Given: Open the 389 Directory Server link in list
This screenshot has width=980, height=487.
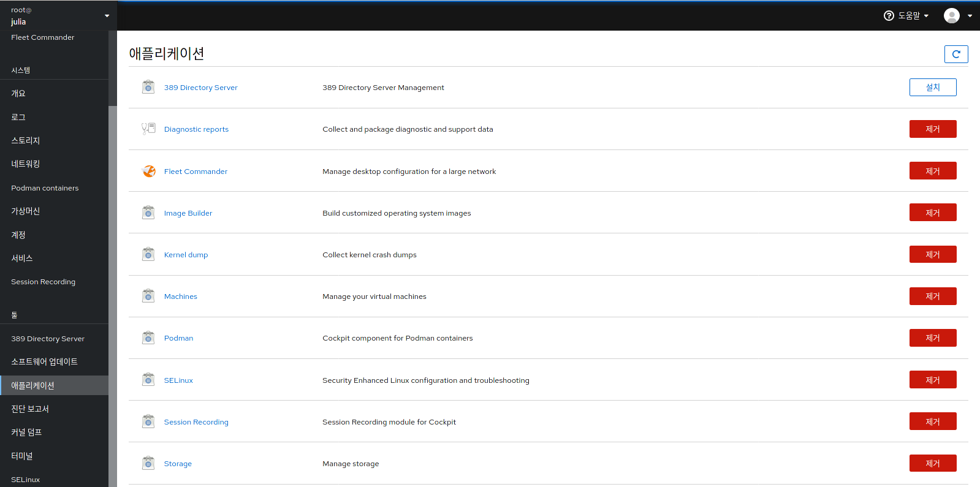Looking at the screenshot, I should (200, 88).
